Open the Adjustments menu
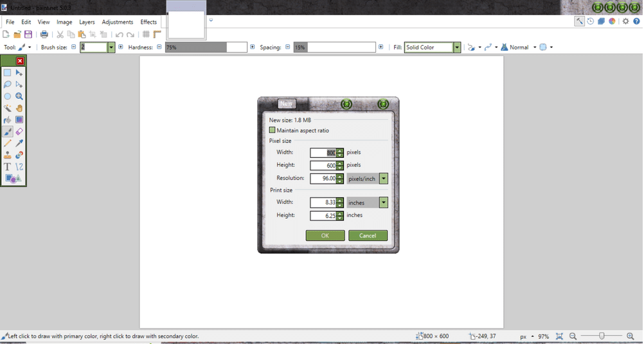 coord(118,22)
